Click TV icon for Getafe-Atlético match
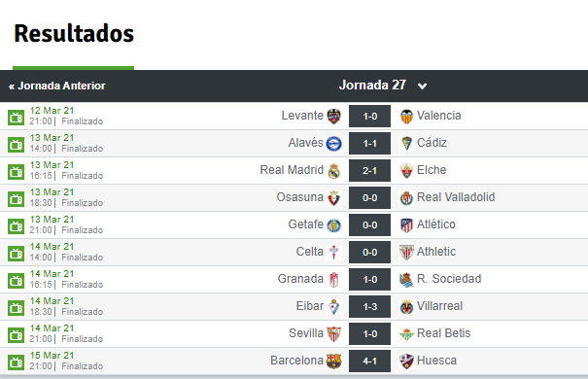 [16, 226]
